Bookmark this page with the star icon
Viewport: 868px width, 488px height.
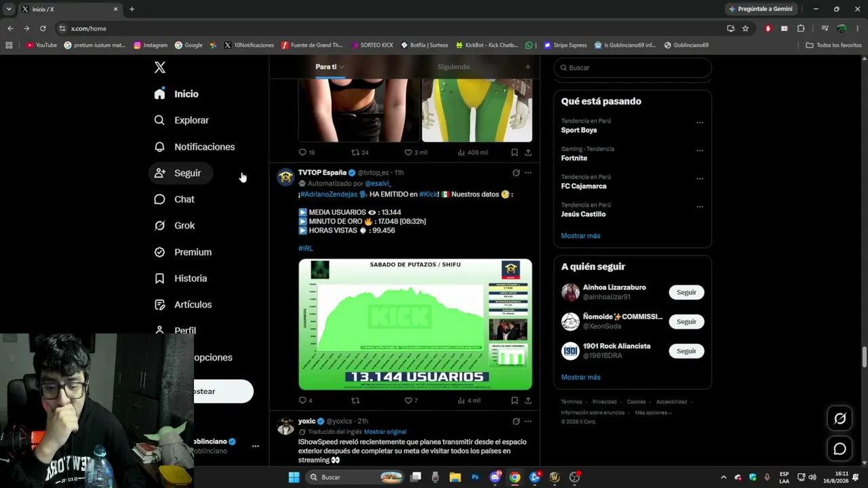click(745, 28)
